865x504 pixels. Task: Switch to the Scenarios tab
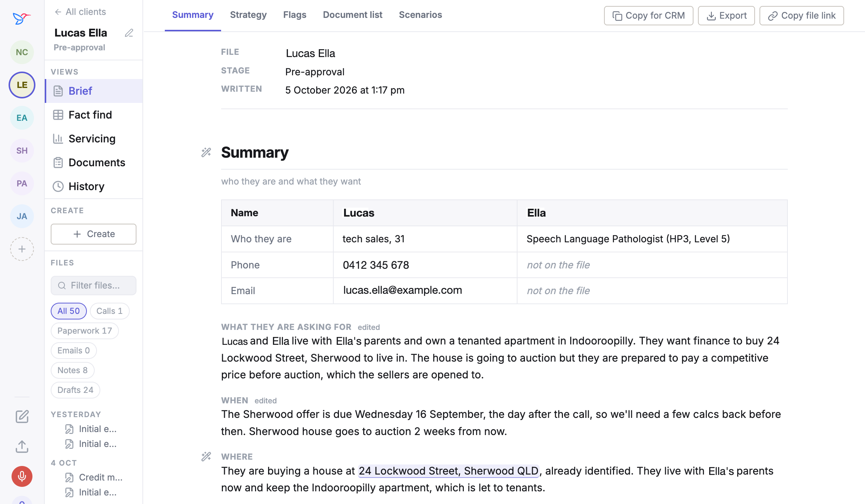point(421,15)
